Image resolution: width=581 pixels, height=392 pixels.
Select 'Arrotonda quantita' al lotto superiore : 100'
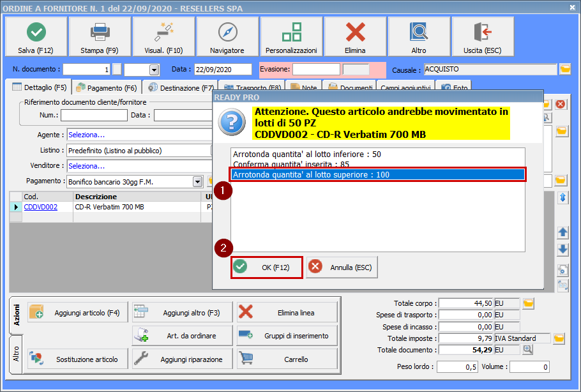tap(377, 174)
